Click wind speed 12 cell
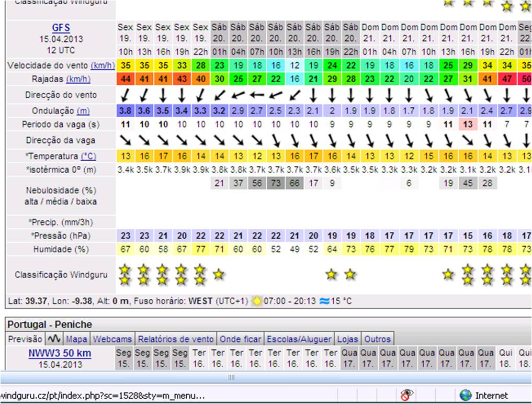 295,65
